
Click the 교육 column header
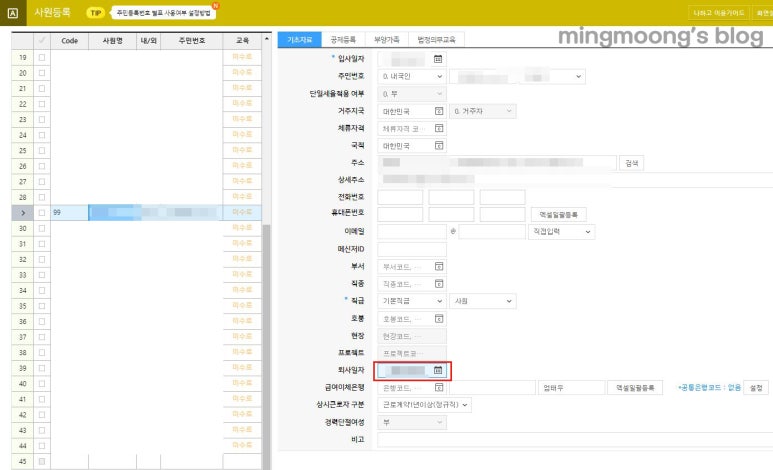pos(242,40)
